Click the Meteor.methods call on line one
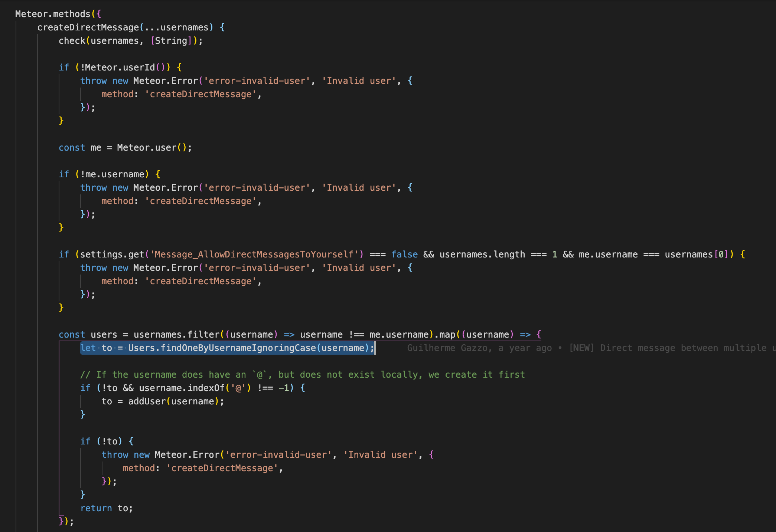 click(48, 13)
